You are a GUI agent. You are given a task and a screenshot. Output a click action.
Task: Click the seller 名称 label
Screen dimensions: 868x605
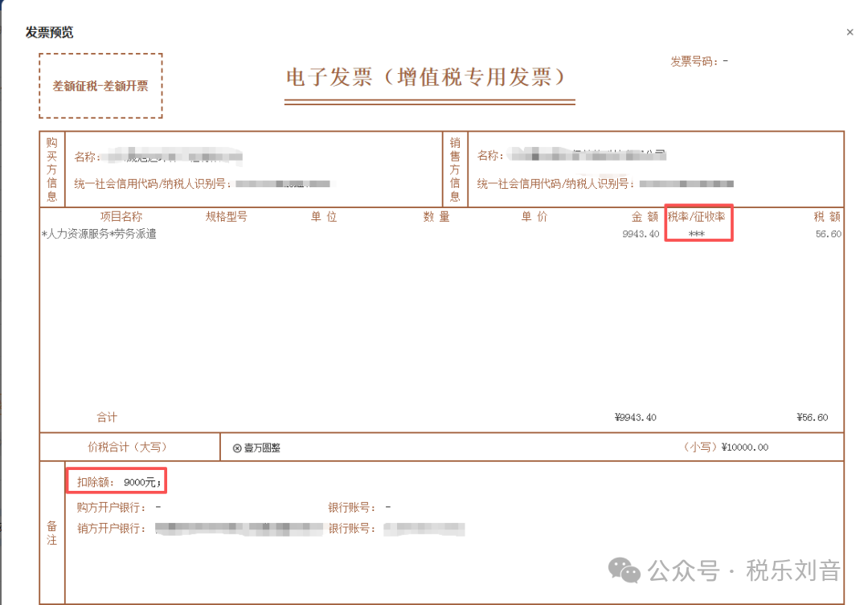490,156
